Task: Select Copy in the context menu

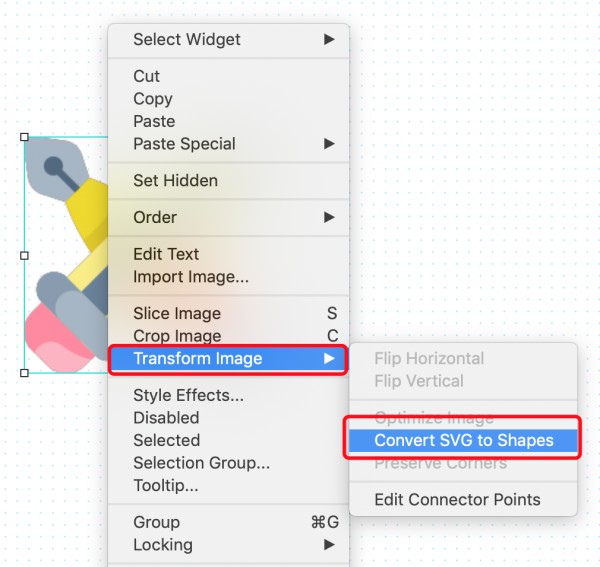Action: pos(228,99)
